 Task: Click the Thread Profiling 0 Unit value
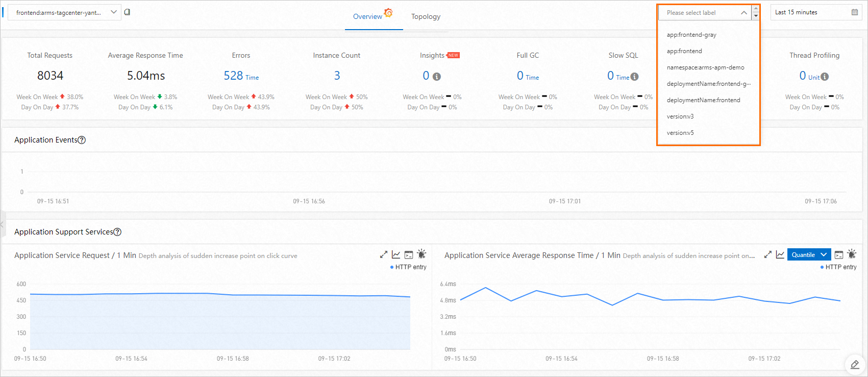tap(809, 76)
